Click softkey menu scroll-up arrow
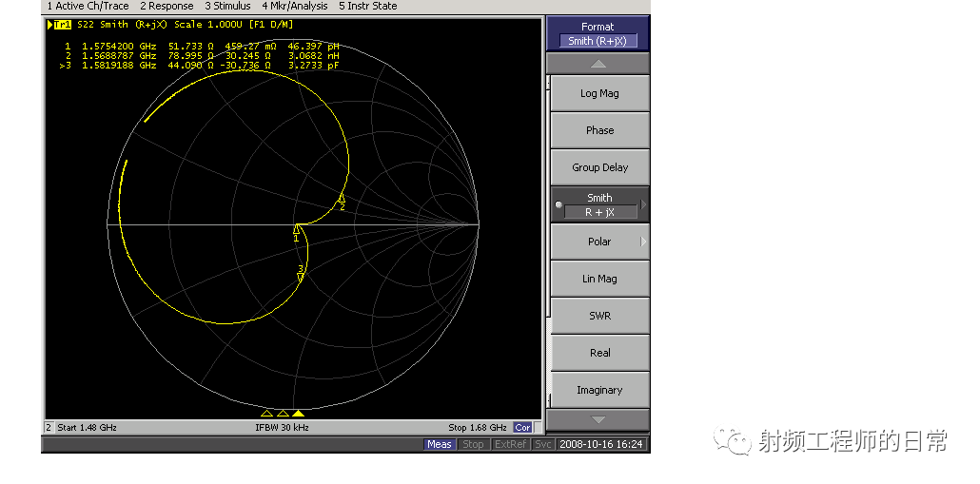The image size is (980, 484). coord(598,64)
